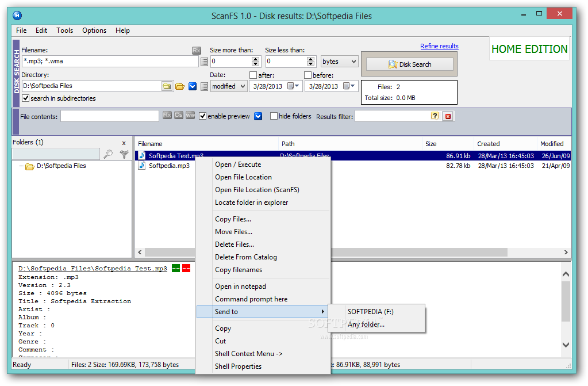The width and height of the screenshot is (588, 386).
Task: Click the browse folder icon inside Directory field
Action: 167,86
